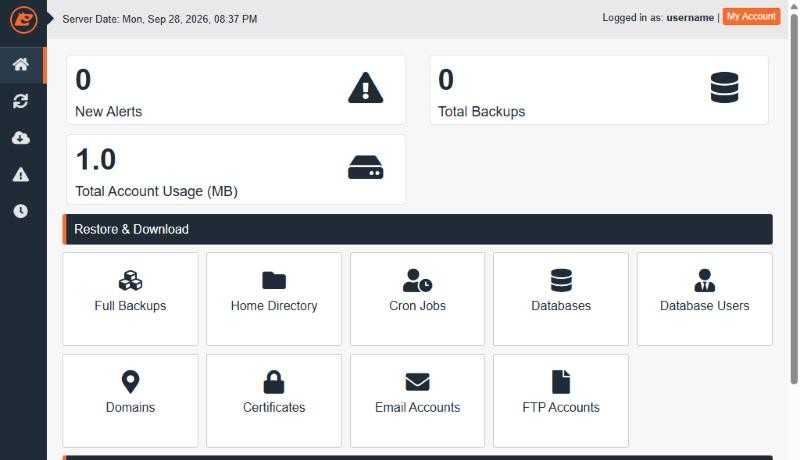Click the Email Accounts envelope icon
This screenshot has height=460, width=800.
(417, 381)
